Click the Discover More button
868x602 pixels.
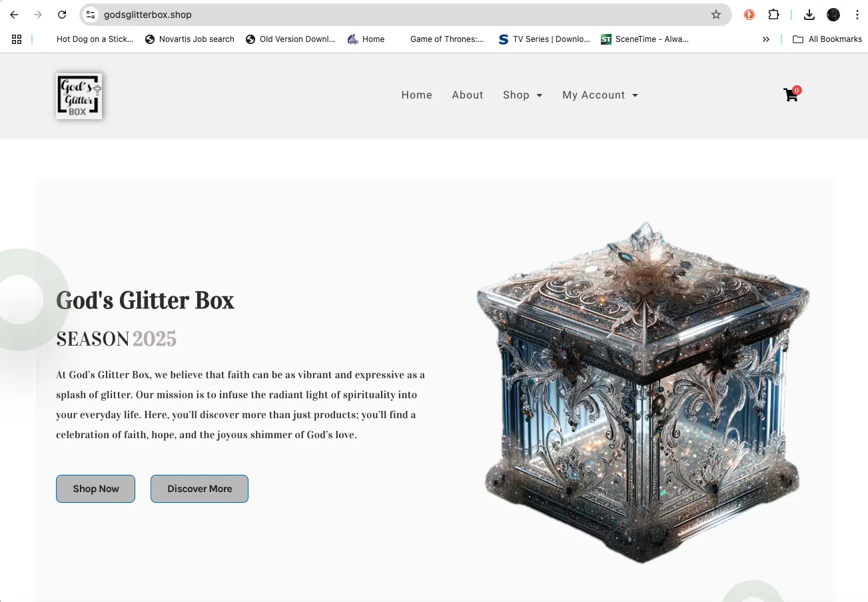pyautogui.click(x=200, y=489)
